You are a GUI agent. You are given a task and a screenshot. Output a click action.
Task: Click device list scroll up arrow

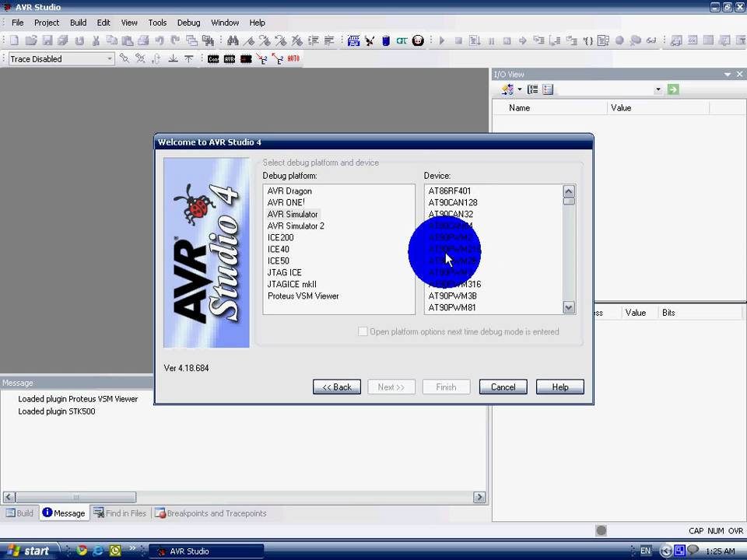[x=569, y=191]
